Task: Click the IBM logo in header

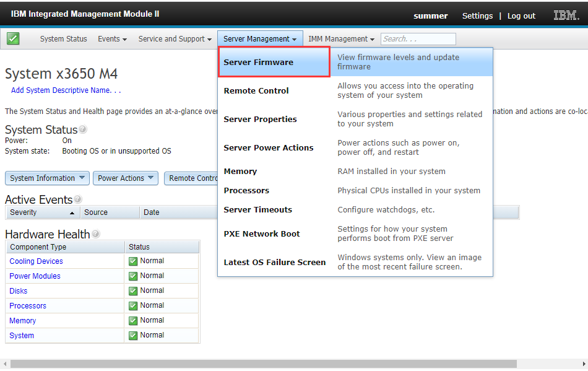Action: [566, 15]
